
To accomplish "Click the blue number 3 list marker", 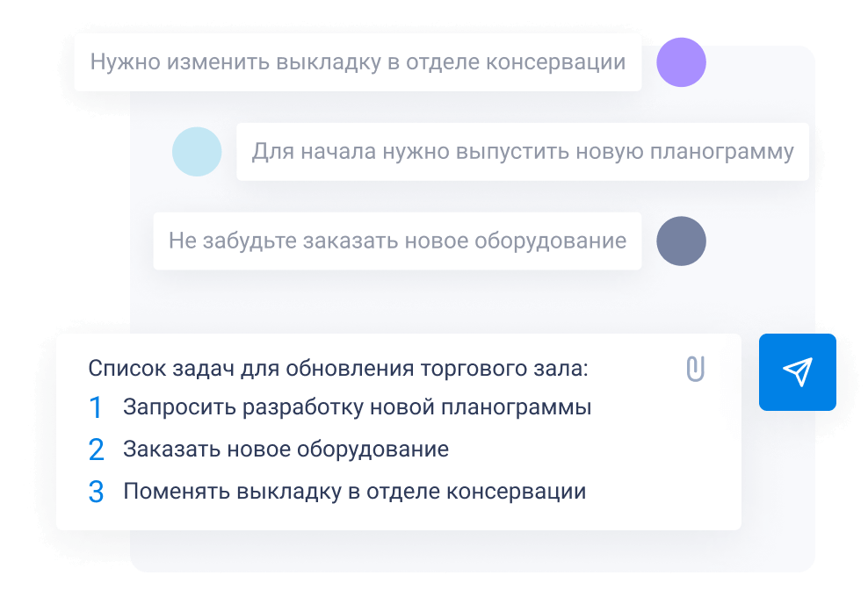I will pos(96,492).
